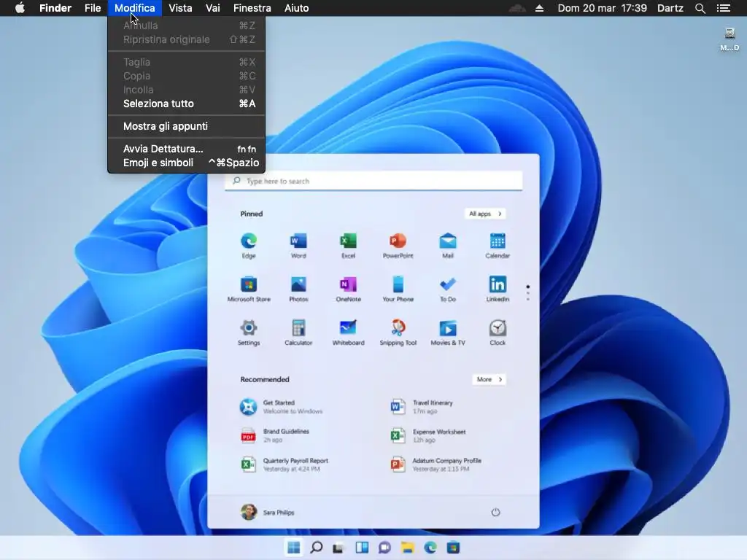747x560 pixels.
Task: Choose Seleziona tutto from the menu
Action: point(186,104)
